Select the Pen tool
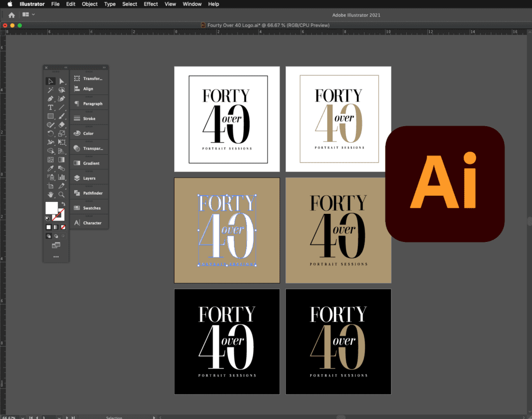 pos(50,98)
